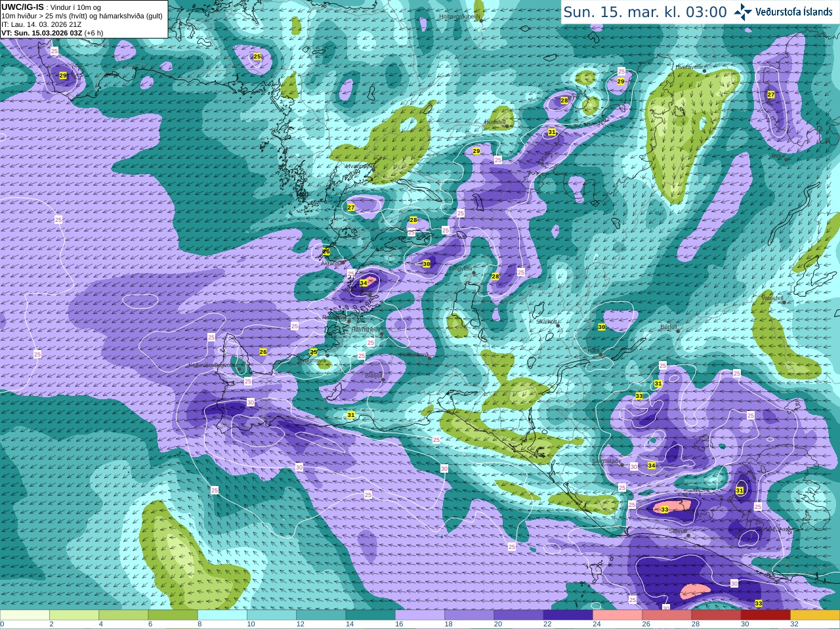Screen dimensions: 840x629
Task: Click the Þingvellir station label
Action: [461, 269]
